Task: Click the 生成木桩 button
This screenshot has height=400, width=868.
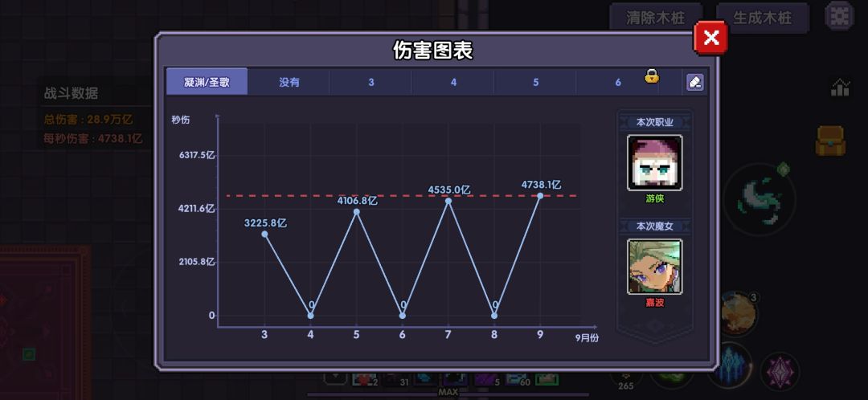Action: (762, 17)
